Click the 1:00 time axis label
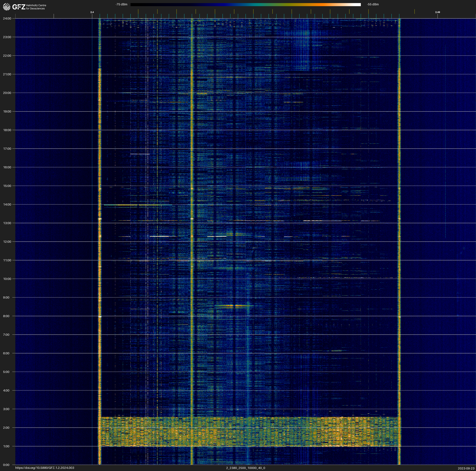476x471 pixels. (x=6, y=446)
